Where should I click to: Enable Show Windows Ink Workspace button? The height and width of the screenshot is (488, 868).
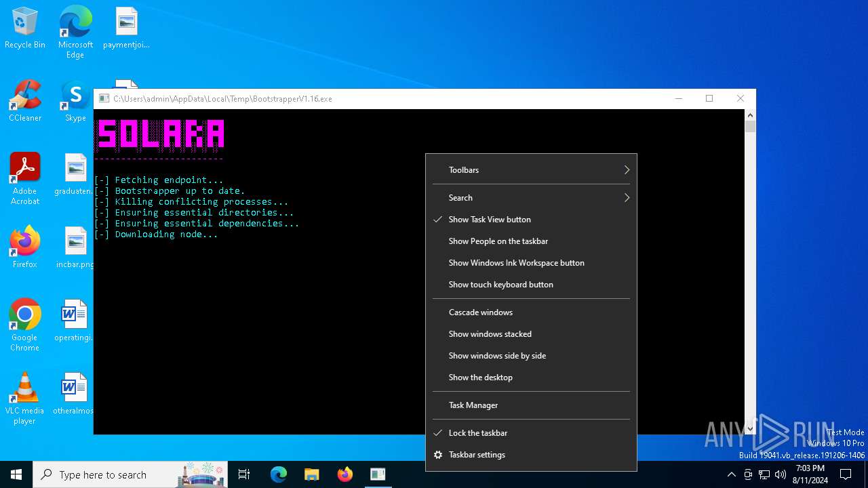[x=532, y=263]
